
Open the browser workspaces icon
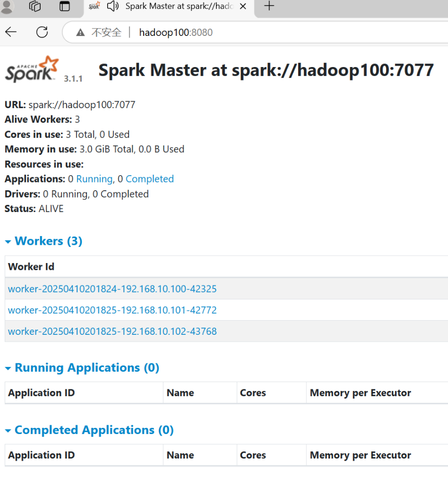(x=34, y=7)
